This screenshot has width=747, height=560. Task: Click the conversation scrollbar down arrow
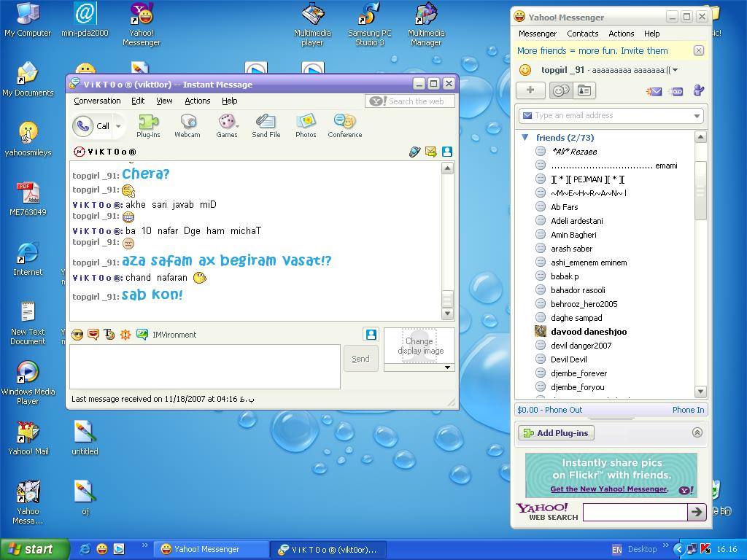(447, 314)
